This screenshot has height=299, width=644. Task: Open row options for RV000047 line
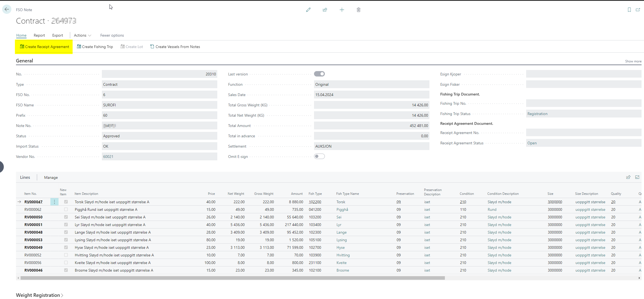click(54, 202)
